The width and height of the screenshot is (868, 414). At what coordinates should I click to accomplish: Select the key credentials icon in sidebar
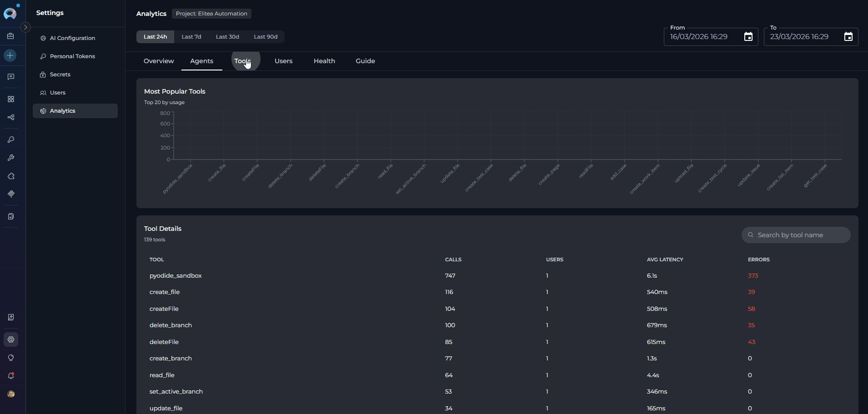point(11,140)
